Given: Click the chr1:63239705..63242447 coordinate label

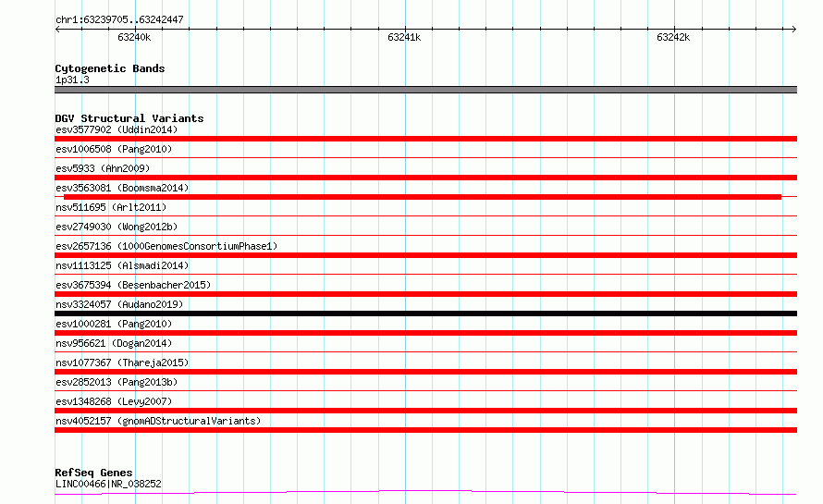Looking at the screenshot, I should [119, 19].
